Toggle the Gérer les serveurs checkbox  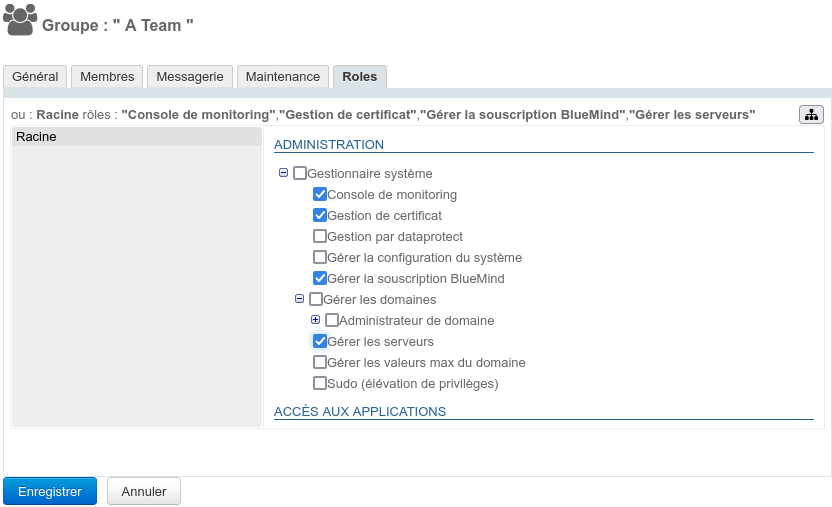[320, 341]
